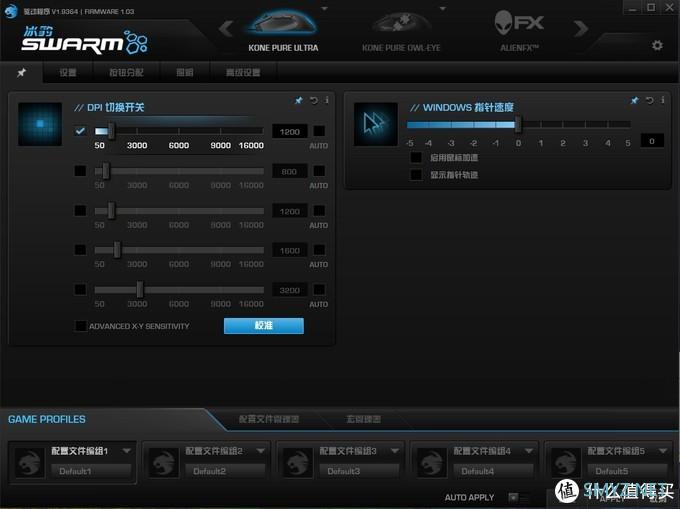
Task: Open the 宏管理器 (Macro Manager) tab
Action: (363, 419)
